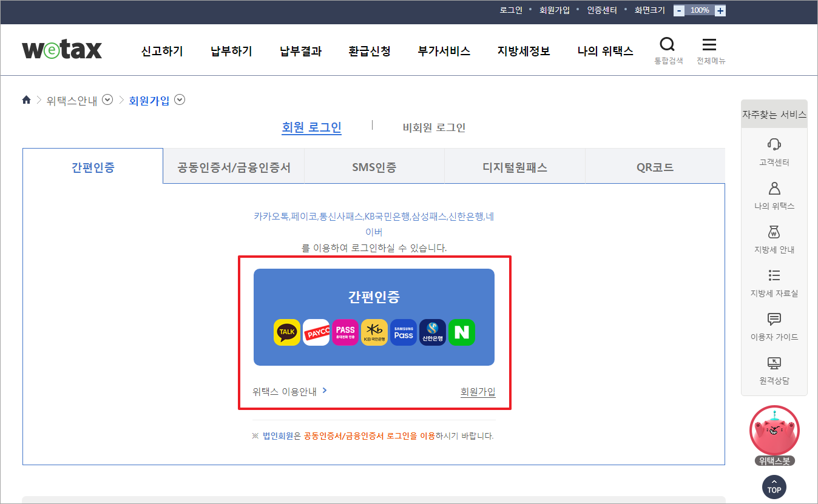Switch to the 간편인증 tab

pos(93,166)
